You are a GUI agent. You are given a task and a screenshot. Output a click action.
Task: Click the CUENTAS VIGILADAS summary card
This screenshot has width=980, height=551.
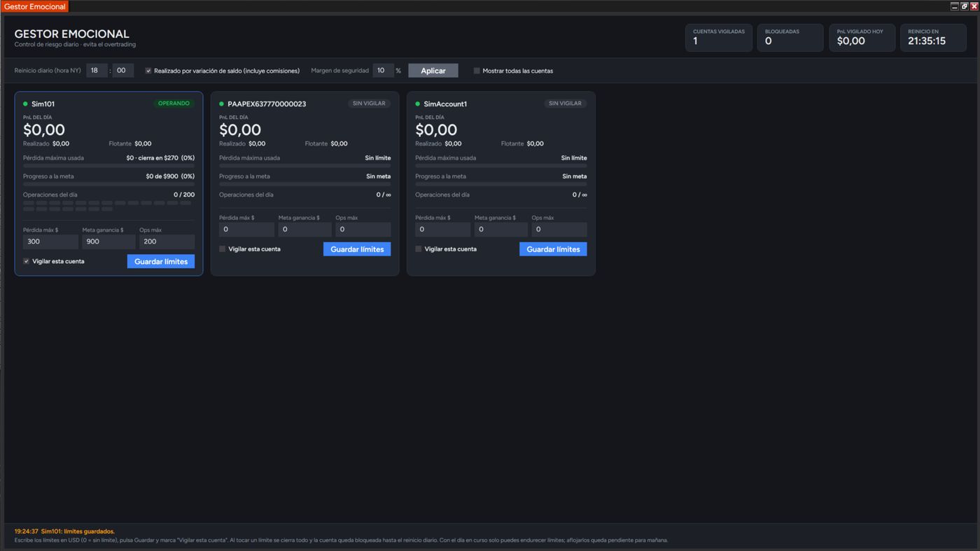(x=719, y=38)
